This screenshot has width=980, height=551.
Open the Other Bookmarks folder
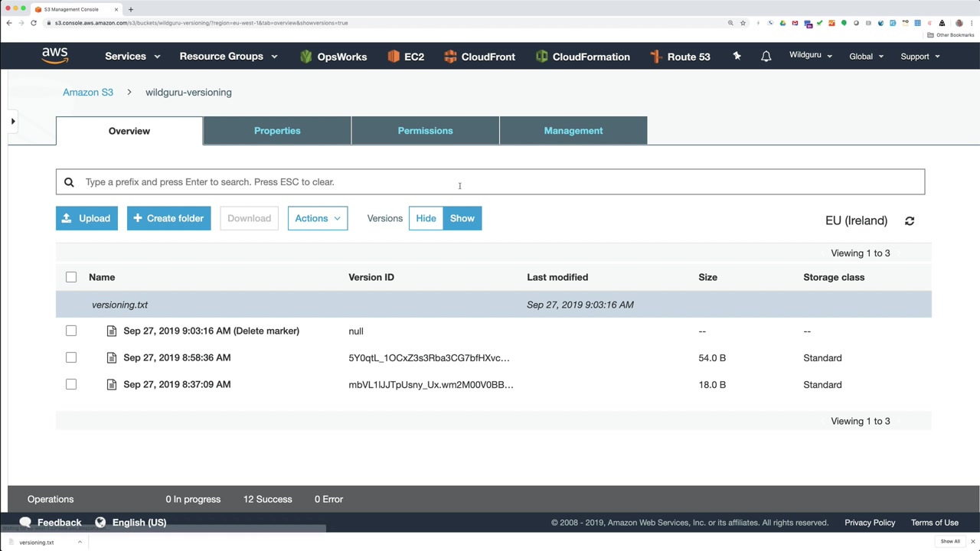point(951,35)
